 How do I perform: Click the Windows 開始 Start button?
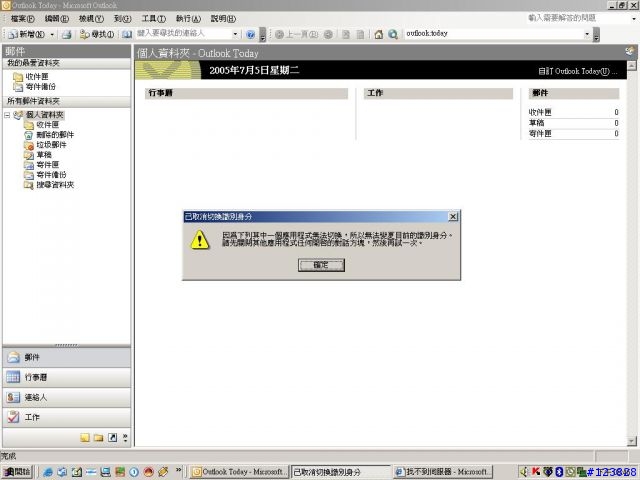pyautogui.click(x=17, y=472)
